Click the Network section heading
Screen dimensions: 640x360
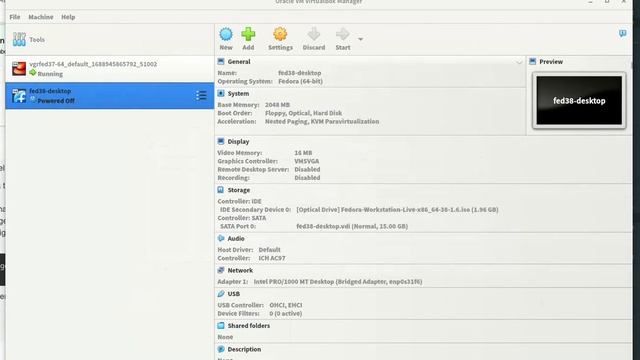point(240,270)
